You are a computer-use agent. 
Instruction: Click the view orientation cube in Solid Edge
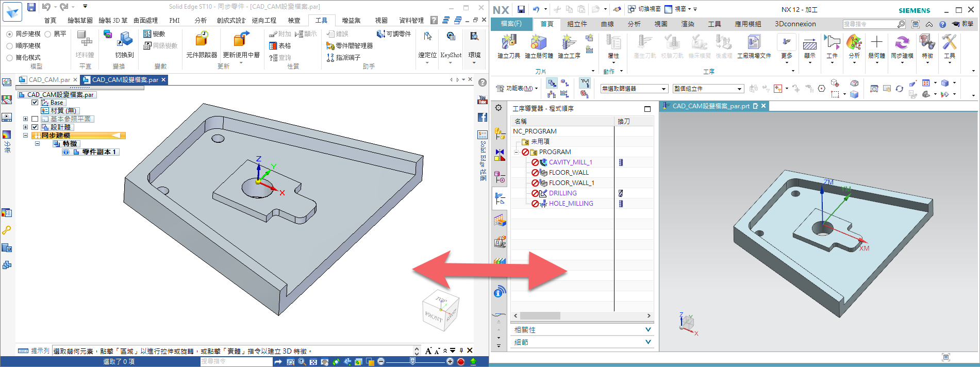440,311
